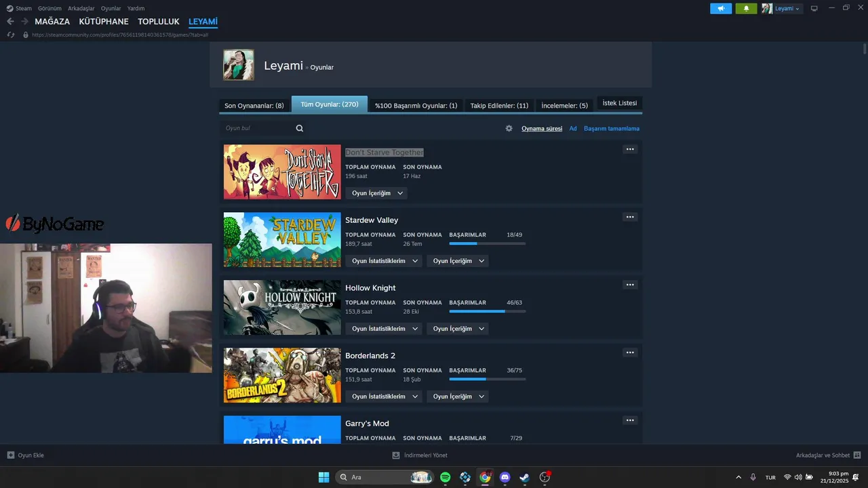Click the volume icon in system tray

(x=798, y=477)
